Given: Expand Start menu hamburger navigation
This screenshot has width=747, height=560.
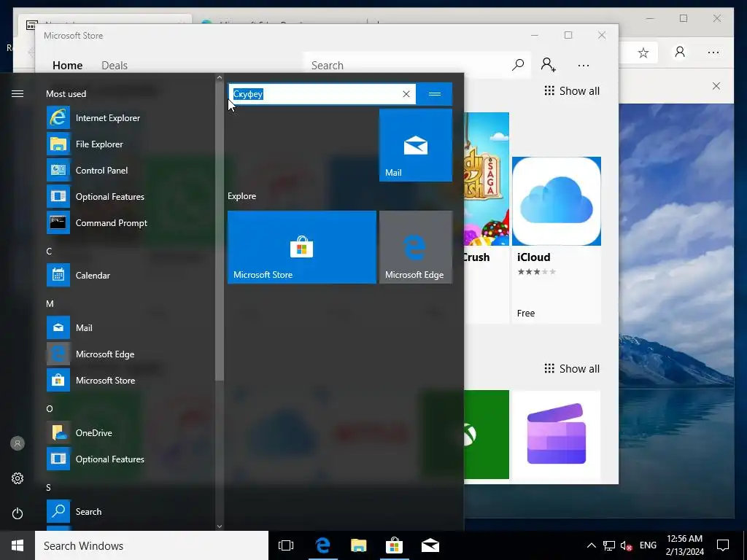Looking at the screenshot, I should pyautogui.click(x=18, y=94).
